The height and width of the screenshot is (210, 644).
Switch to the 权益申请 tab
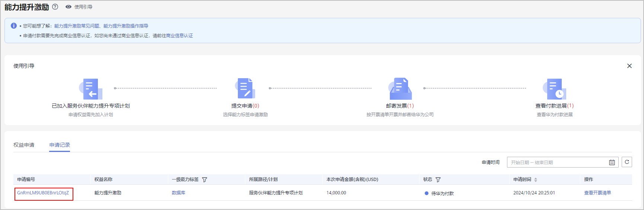(x=24, y=145)
